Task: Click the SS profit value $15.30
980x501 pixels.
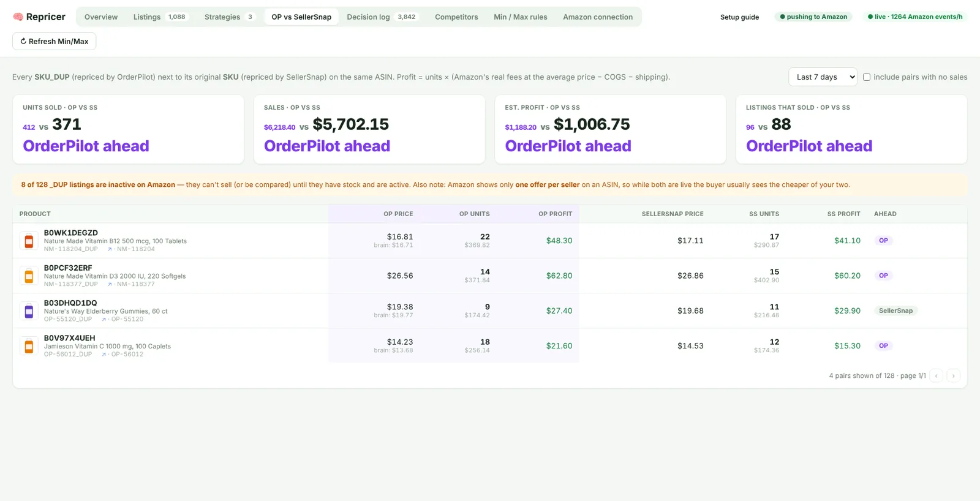Action: click(x=847, y=345)
